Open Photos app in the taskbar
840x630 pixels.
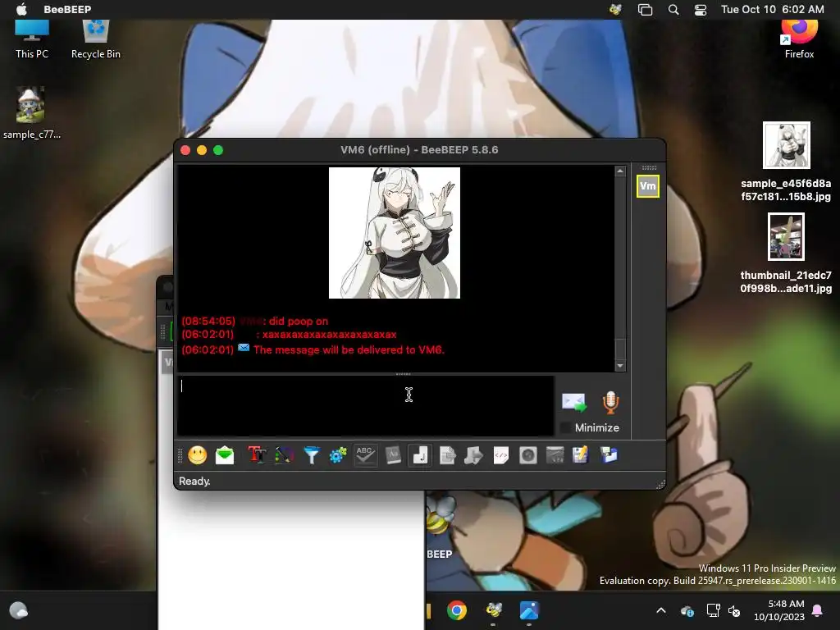529,610
